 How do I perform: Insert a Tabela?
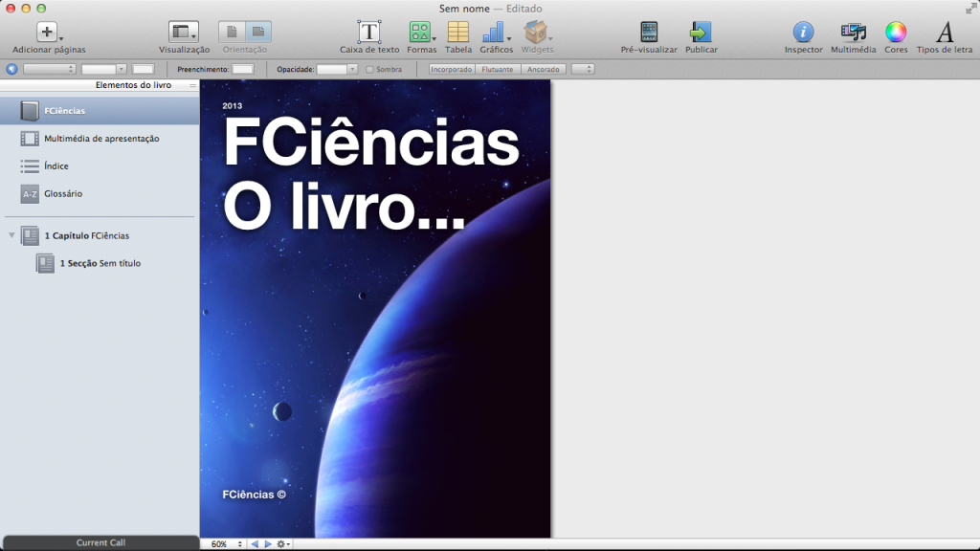pyautogui.click(x=458, y=32)
